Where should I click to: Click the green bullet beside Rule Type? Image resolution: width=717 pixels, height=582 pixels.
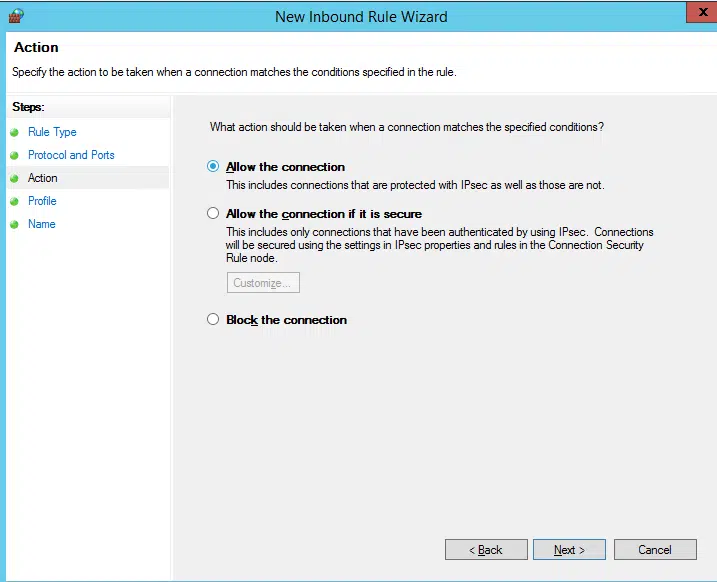point(14,133)
